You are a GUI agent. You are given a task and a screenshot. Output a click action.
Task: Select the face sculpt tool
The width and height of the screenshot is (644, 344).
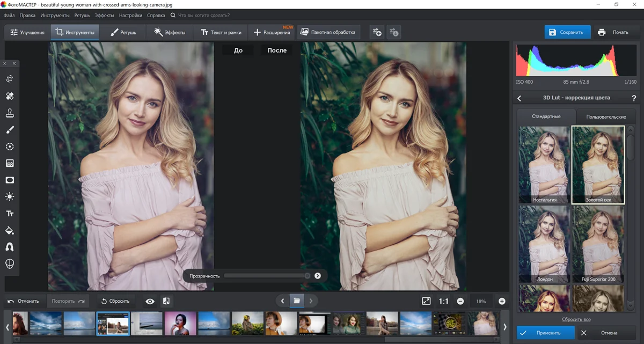click(10, 264)
